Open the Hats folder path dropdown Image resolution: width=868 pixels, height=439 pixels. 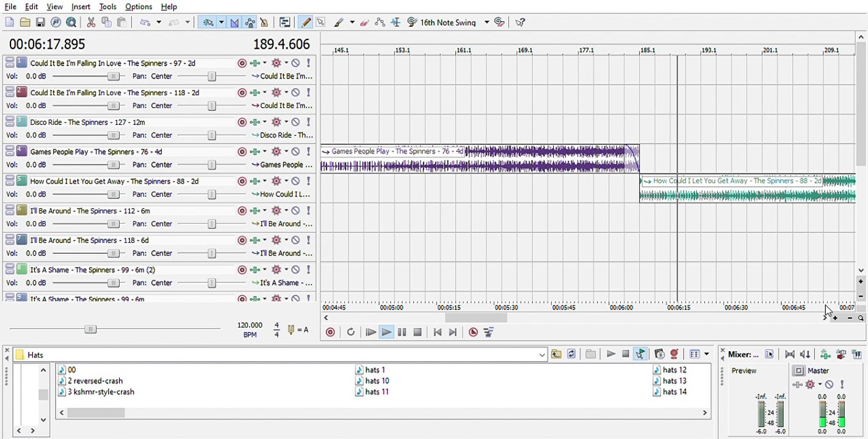point(542,355)
